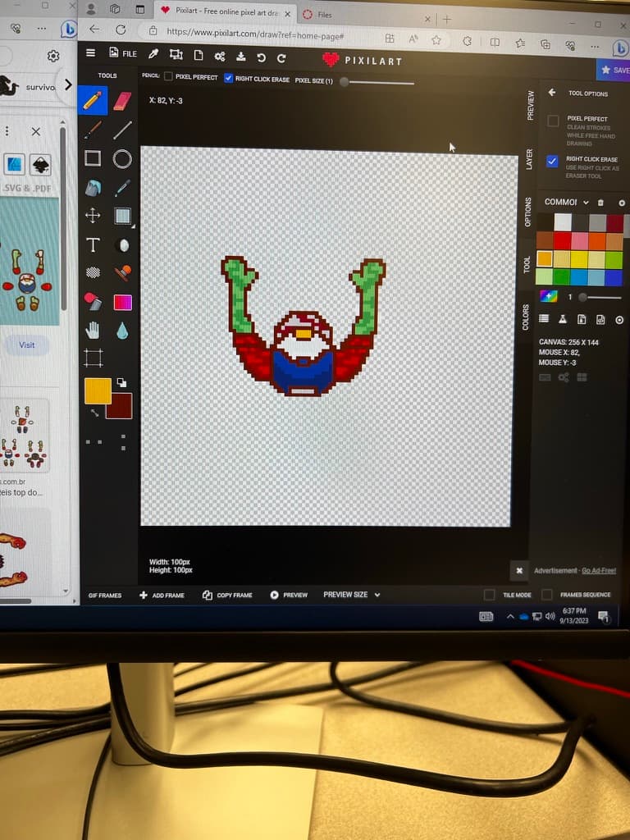Open the hamburger main menu
The image size is (630, 840).
90,53
